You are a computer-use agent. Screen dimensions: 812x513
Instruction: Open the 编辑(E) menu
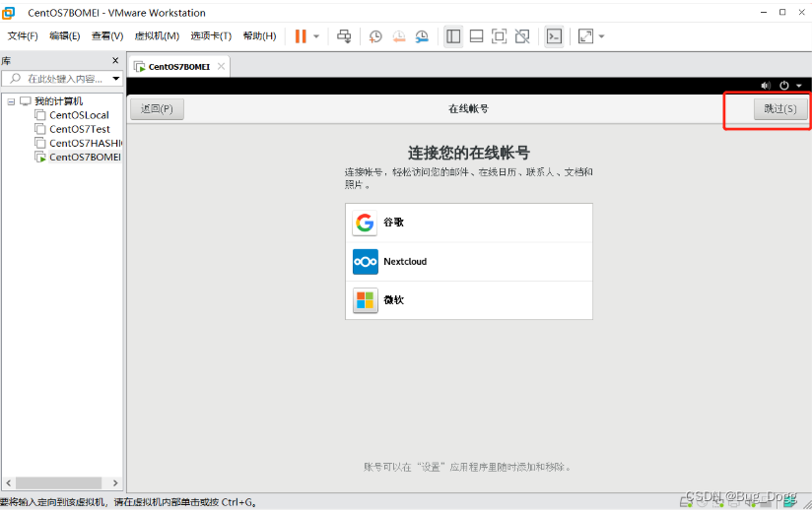pyautogui.click(x=65, y=35)
